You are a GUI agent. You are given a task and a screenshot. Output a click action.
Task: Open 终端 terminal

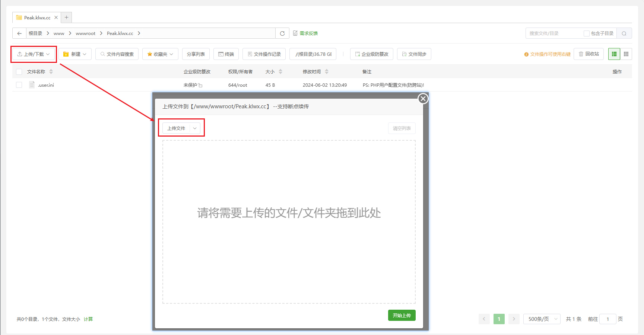tap(226, 54)
